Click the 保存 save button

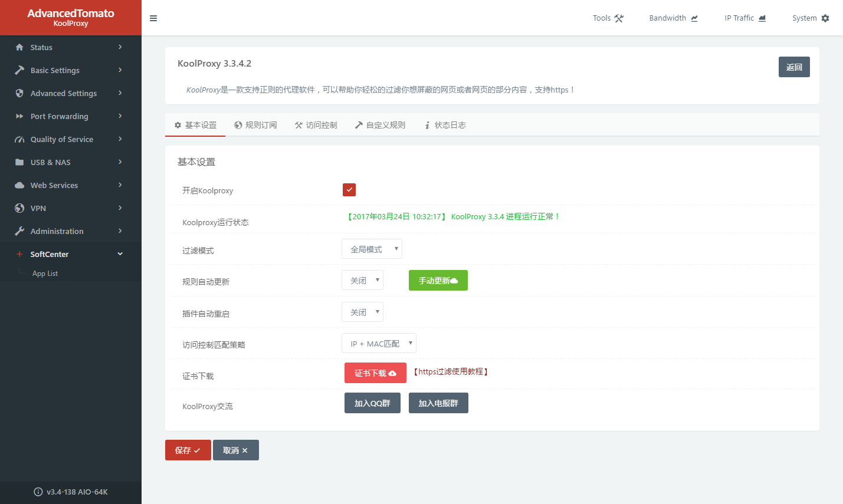coord(188,450)
